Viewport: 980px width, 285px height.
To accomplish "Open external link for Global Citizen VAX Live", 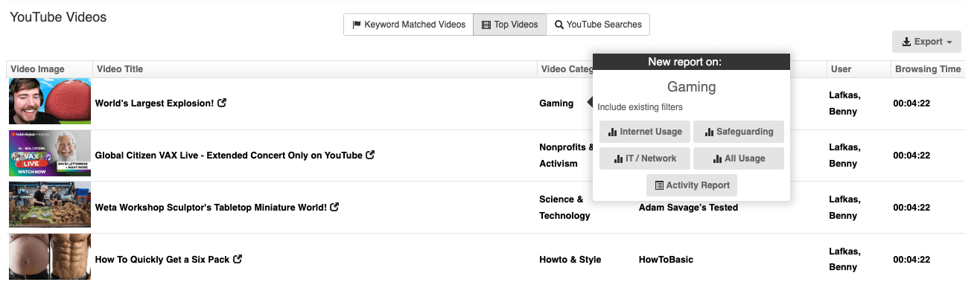I will click(370, 155).
